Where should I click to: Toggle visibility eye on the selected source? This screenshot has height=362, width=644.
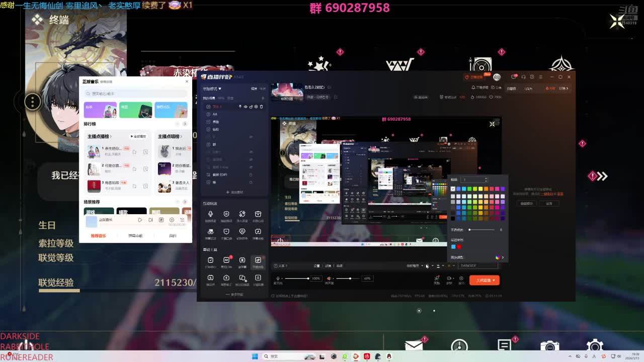coord(246,107)
